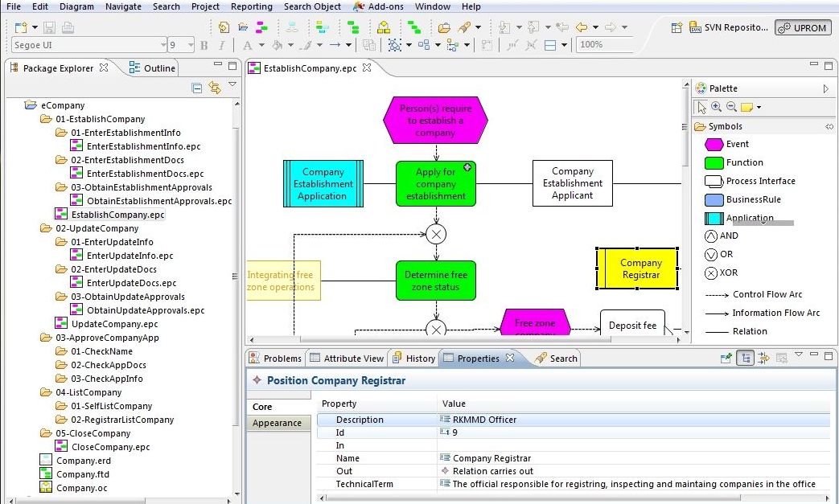Toggle Show Categories in Properties view

tap(746, 359)
